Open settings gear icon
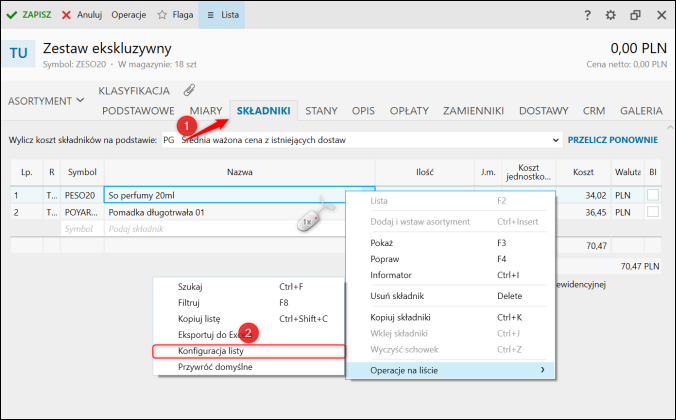Viewport: 676px width, 420px height. (610, 15)
